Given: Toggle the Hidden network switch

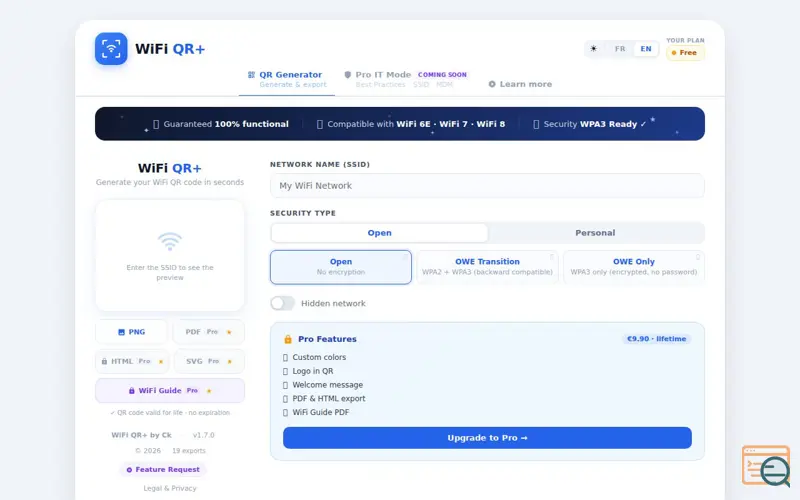Looking at the screenshot, I should [283, 304].
